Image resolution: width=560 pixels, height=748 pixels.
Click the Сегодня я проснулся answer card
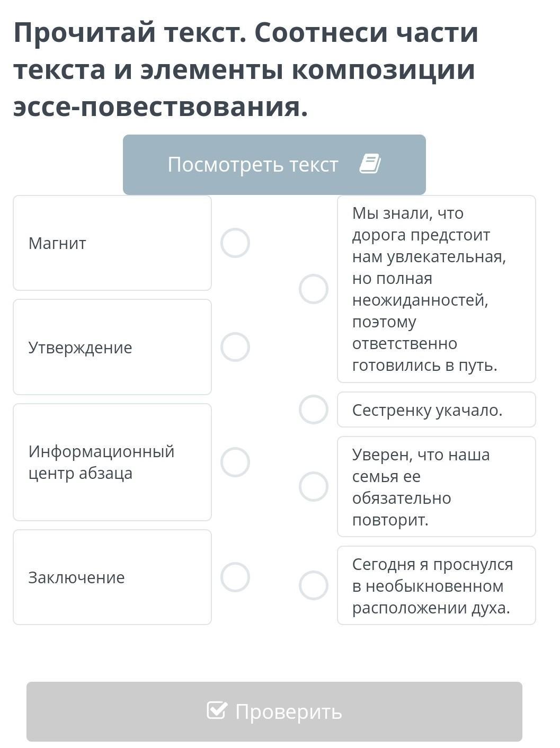pyautogui.click(x=437, y=585)
